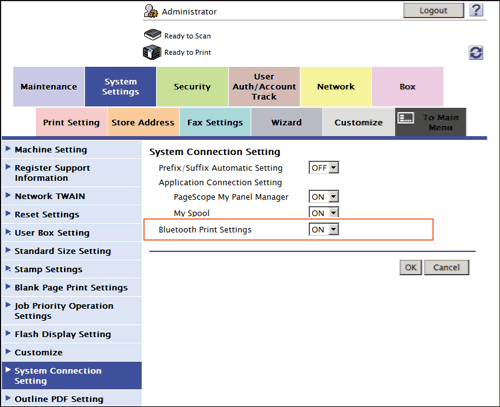Image resolution: width=500 pixels, height=407 pixels.
Task: Open the Prefix/Suffix Automatic Setting dropdown
Action: coord(324,168)
